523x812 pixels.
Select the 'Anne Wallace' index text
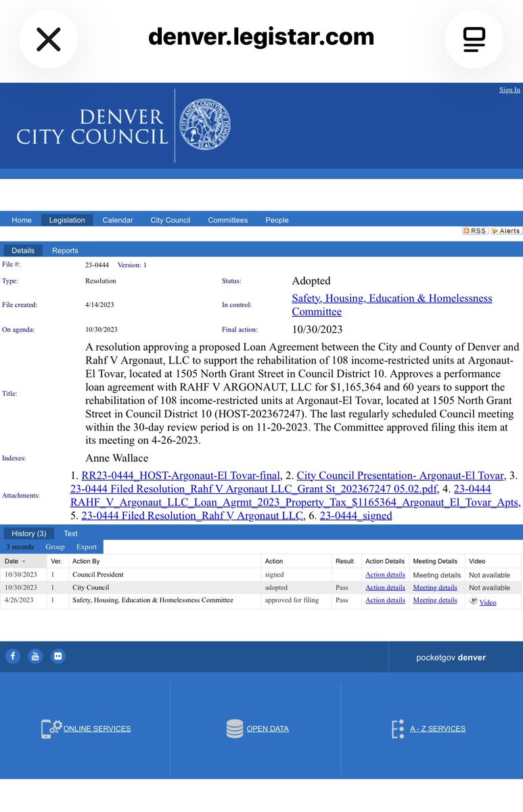click(x=116, y=458)
